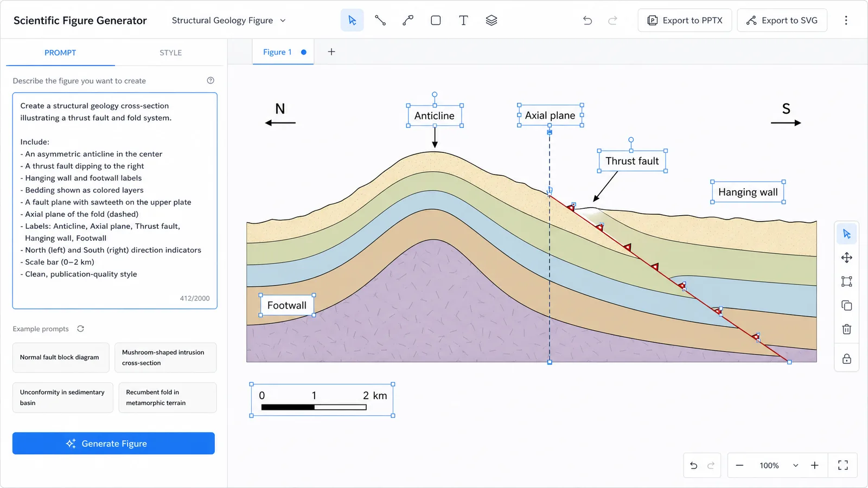
Task: Add a new figure tab
Action: pyautogui.click(x=331, y=52)
